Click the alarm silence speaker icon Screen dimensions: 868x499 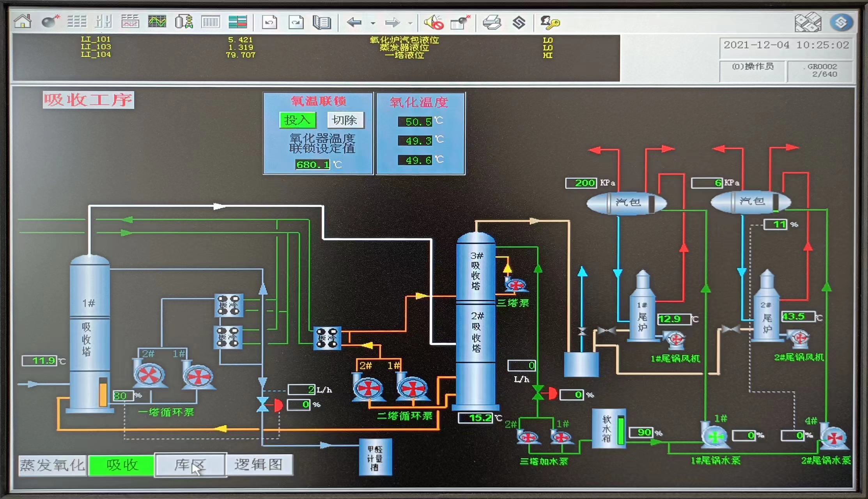pos(434,22)
